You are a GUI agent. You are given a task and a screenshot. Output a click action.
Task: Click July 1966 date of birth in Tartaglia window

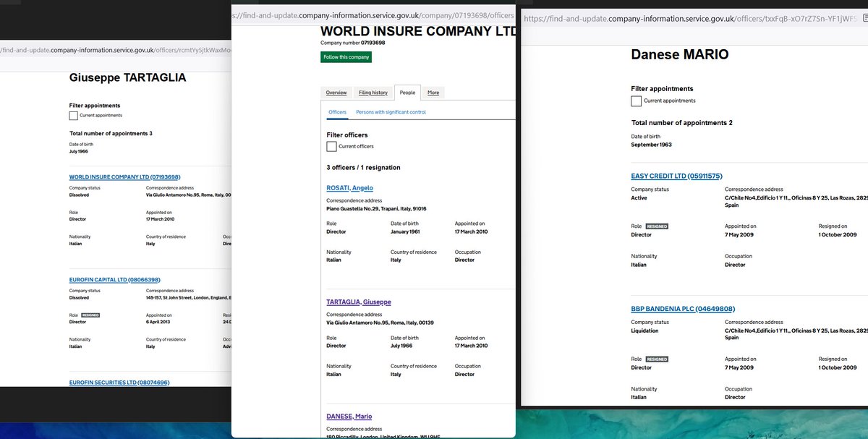(79, 152)
